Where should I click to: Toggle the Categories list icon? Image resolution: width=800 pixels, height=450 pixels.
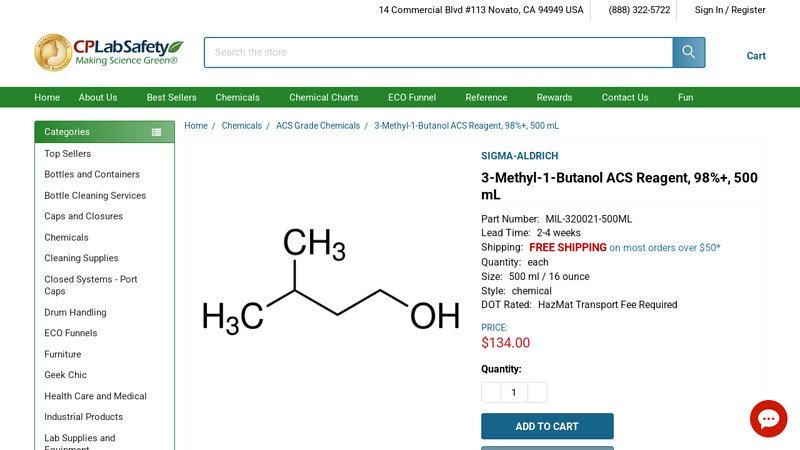coord(156,132)
